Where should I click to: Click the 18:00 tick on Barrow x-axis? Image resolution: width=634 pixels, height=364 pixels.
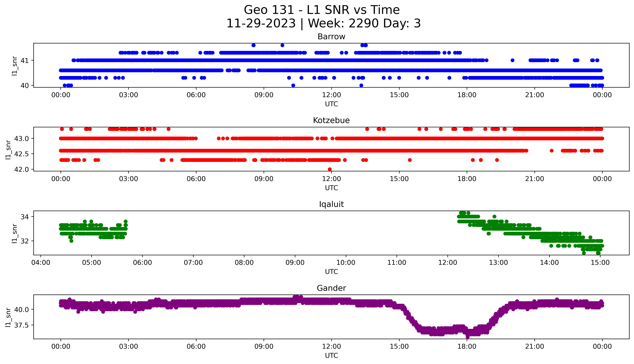(x=467, y=95)
